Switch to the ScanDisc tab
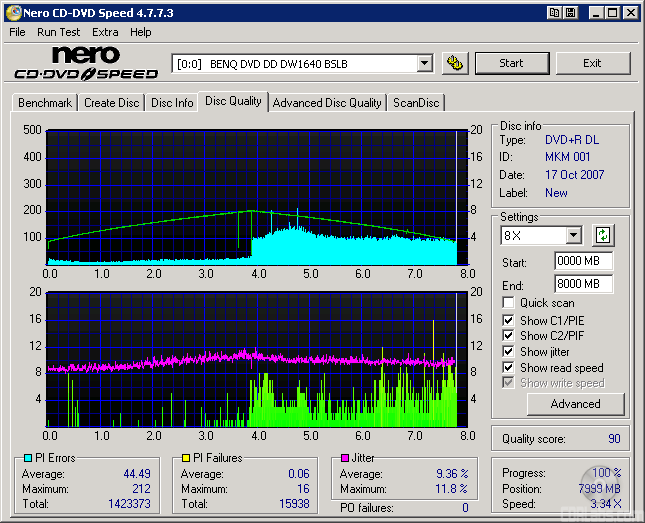 click(x=416, y=103)
